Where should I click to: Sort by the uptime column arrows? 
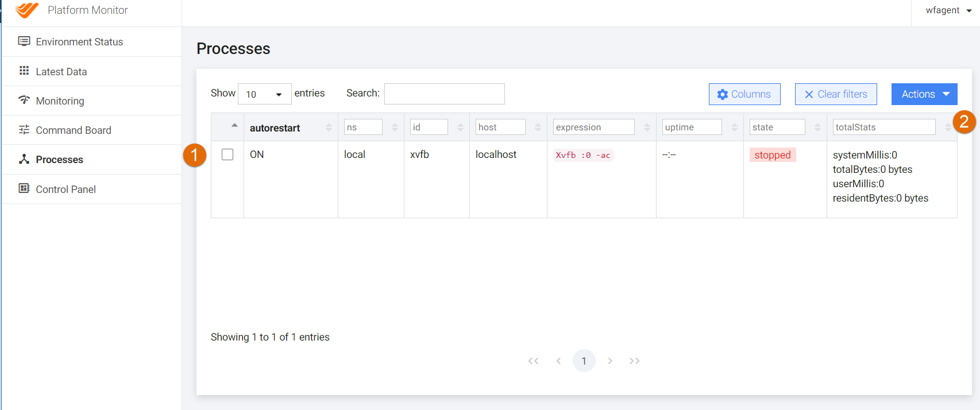coord(734,127)
